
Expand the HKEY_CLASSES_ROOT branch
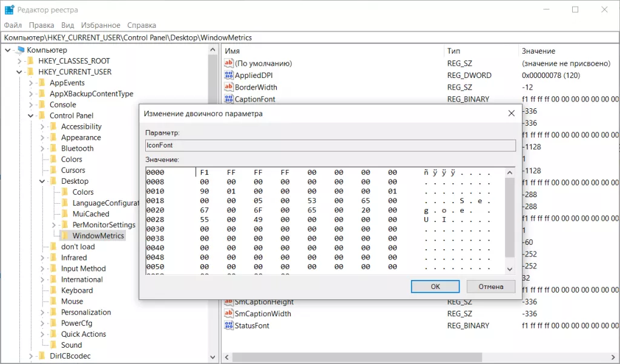pyautogui.click(x=19, y=61)
